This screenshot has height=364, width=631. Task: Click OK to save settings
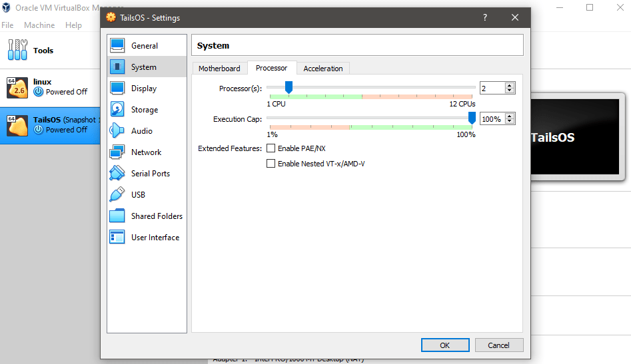coord(445,345)
